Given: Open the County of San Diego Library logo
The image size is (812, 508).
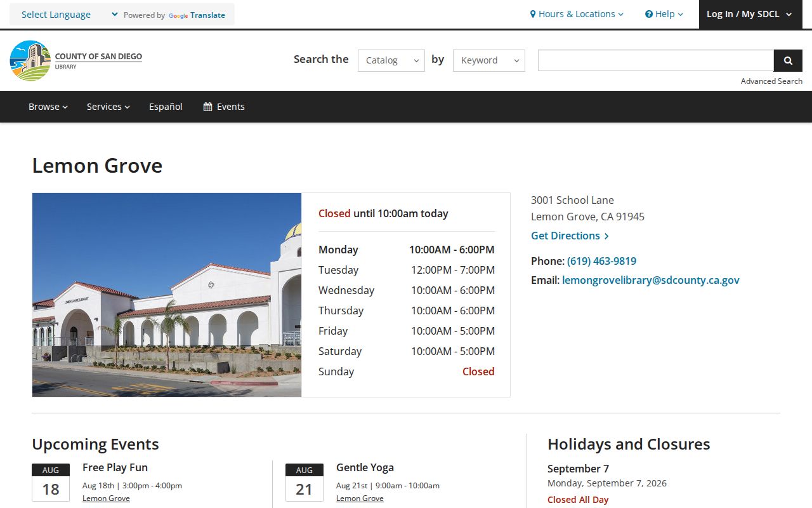Looking at the screenshot, I should point(76,60).
